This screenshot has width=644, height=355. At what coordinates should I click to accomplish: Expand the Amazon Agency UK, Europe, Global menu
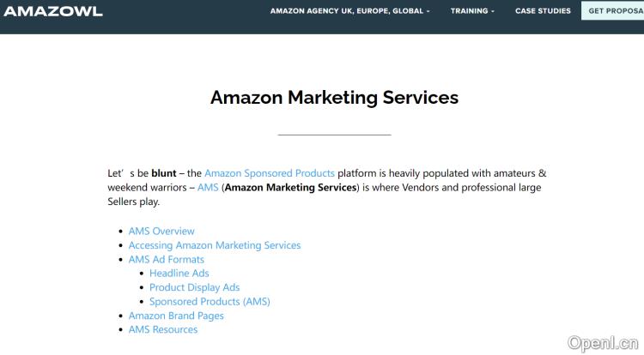coord(349,11)
